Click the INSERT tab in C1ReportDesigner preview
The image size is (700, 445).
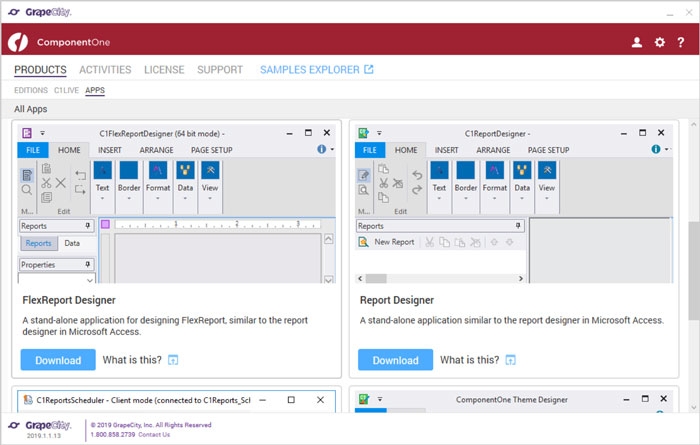pos(446,150)
